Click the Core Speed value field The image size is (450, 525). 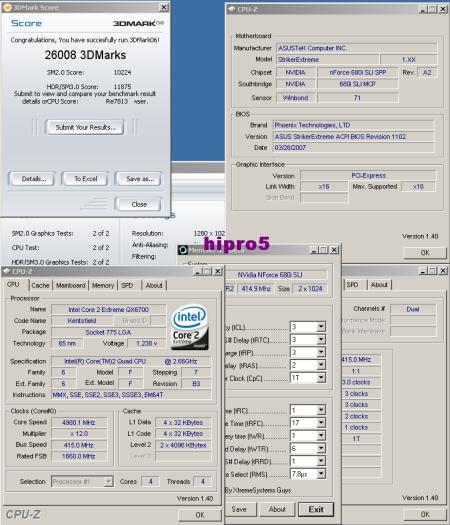point(79,423)
